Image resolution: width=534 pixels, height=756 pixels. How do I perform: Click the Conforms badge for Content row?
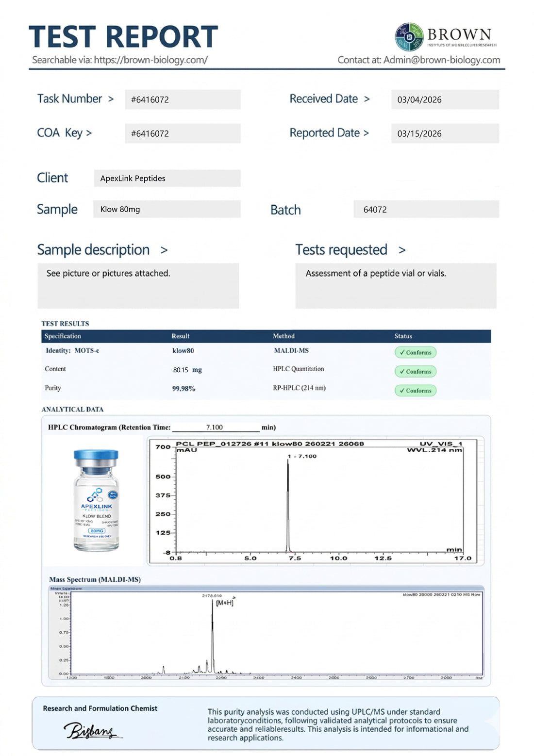416,371
